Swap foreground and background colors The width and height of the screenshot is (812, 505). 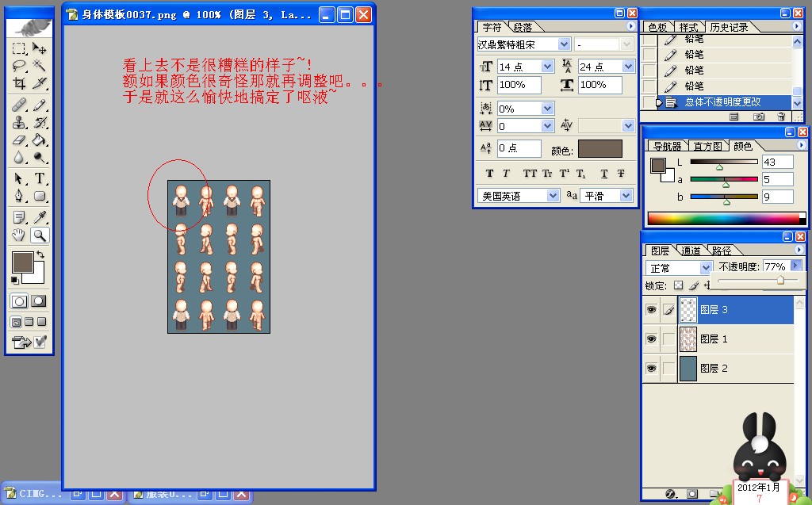pyautogui.click(x=40, y=254)
